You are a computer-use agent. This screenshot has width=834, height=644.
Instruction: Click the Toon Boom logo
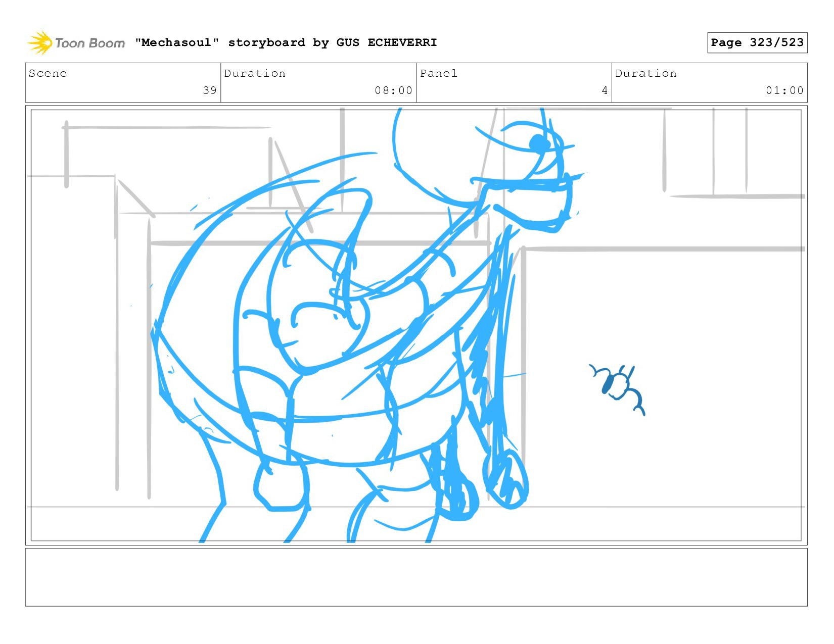76,43
